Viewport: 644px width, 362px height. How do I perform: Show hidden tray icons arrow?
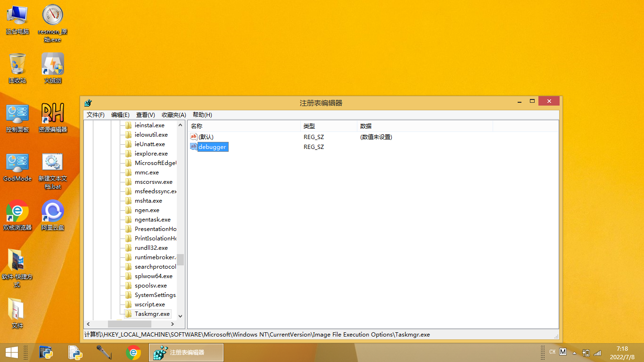click(574, 353)
